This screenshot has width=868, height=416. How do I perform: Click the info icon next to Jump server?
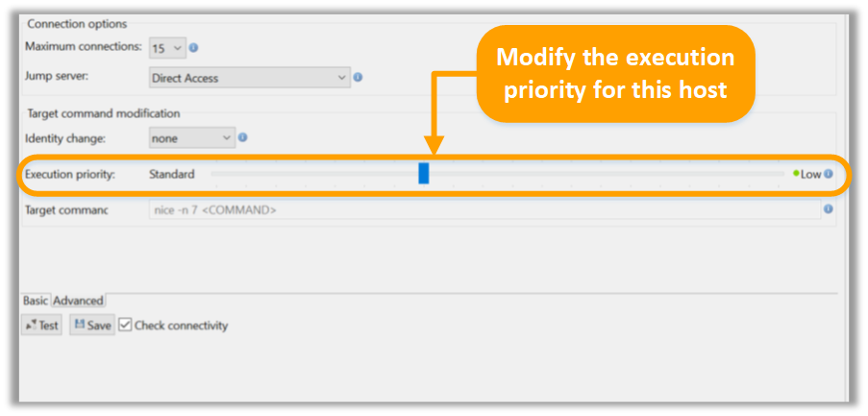point(358,78)
